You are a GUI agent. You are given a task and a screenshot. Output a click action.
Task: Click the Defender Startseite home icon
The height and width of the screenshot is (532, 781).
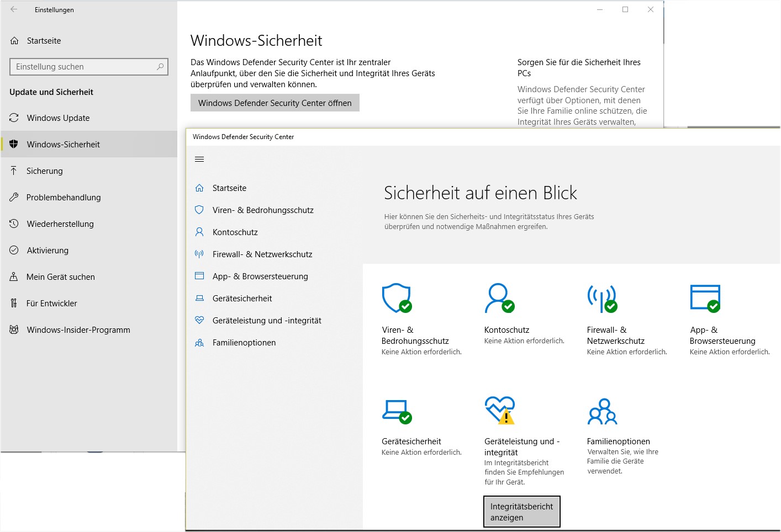pyautogui.click(x=199, y=188)
